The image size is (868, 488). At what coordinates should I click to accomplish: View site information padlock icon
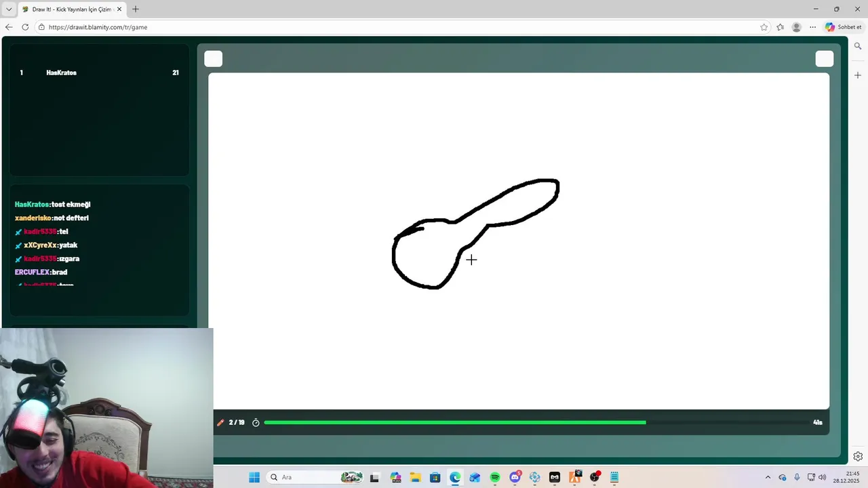point(41,27)
